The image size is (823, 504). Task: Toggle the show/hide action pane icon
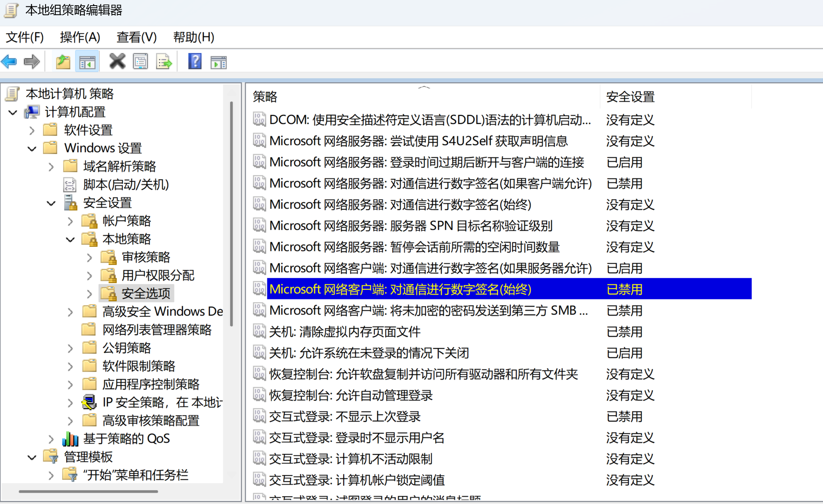click(218, 62)
